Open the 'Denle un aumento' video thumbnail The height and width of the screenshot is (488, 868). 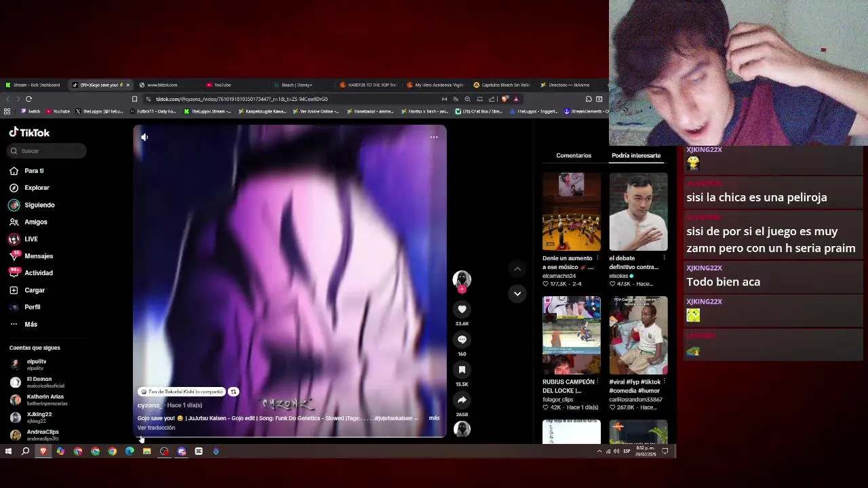pyautogui.click(x=571, y=211)
